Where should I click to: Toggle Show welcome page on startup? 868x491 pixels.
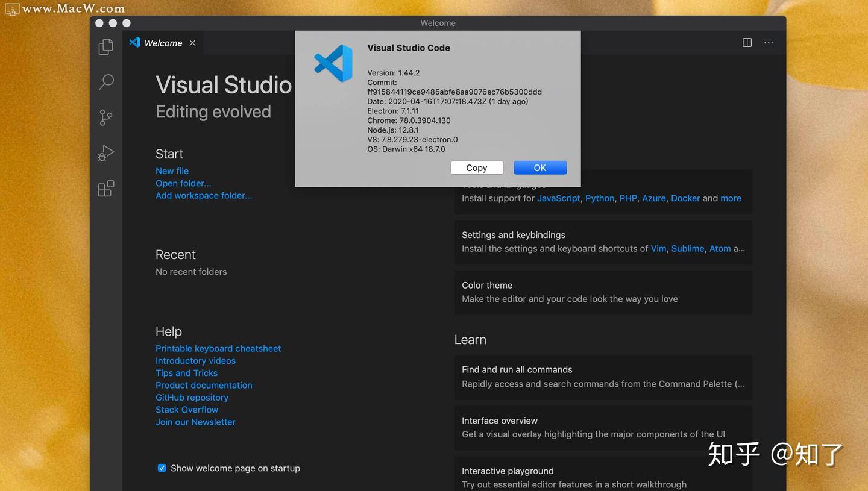point(162,468)
